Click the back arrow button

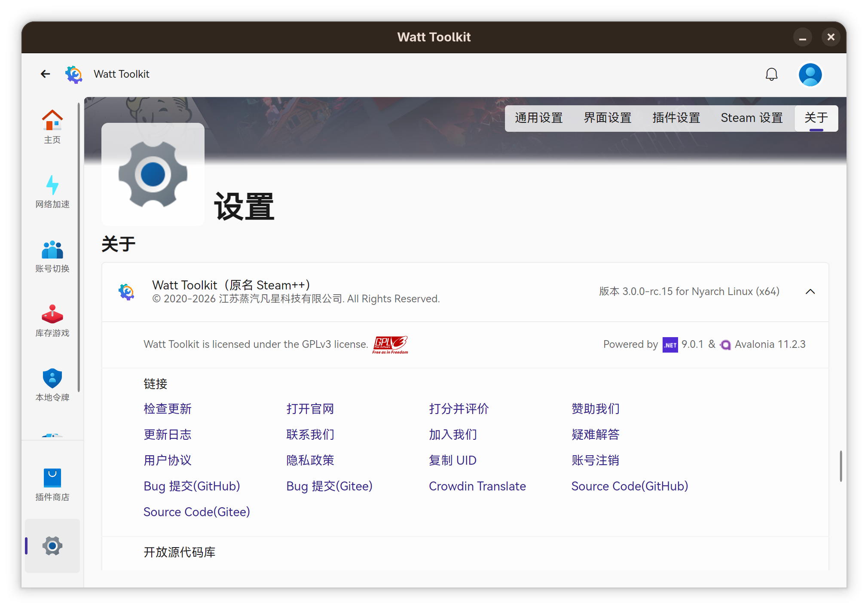coord(46,74)
